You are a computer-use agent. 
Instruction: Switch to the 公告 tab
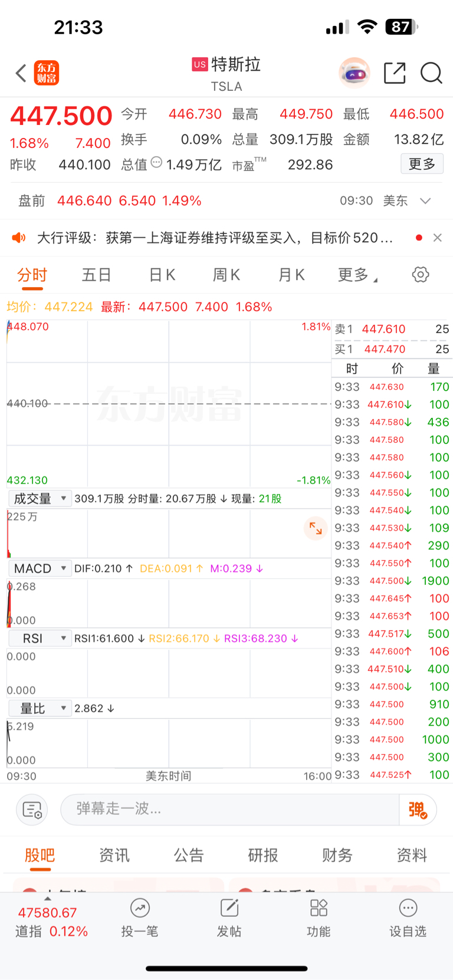(x=189, y=856)
